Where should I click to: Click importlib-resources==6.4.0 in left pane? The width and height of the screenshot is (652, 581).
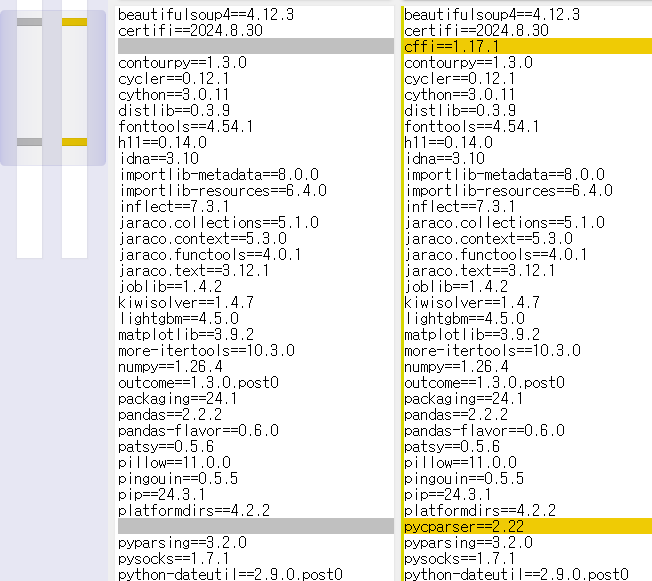pos(223,190)
